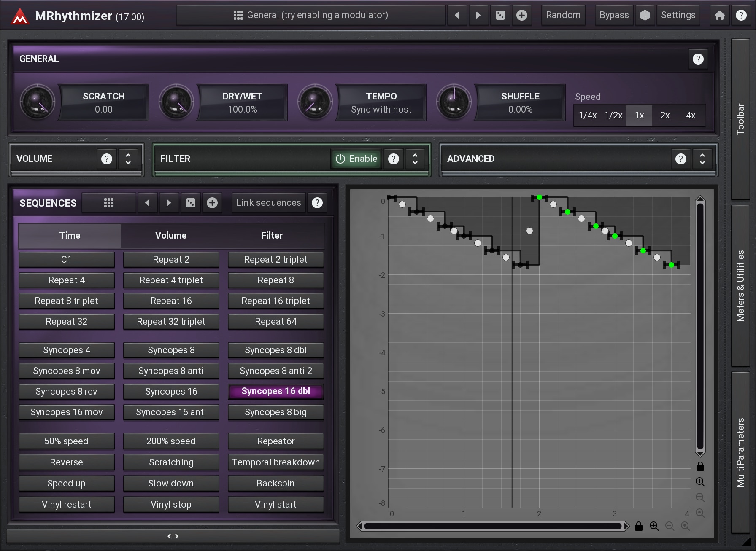Screen dimensions: 756x551
Task: Click the horizontal axis lock icon
Action: (638, 526)
